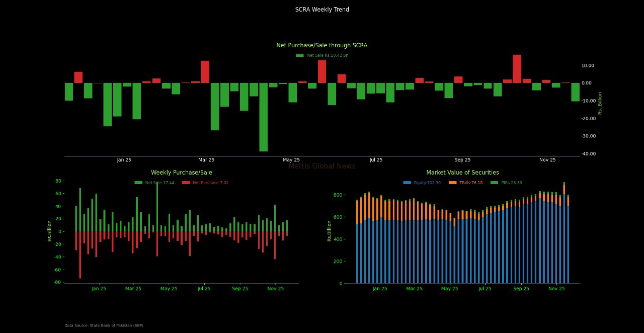Select the deepest green bar in the top chart
Viewport: 644px width, 333px height.
[x=263, y=117]
